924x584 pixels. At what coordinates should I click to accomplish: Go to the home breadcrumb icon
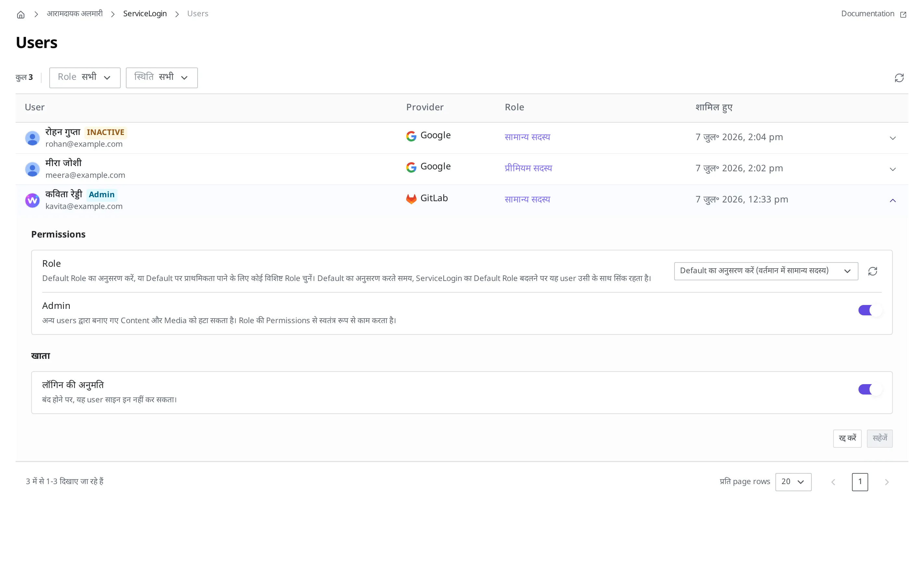click(x=21, y=14)
